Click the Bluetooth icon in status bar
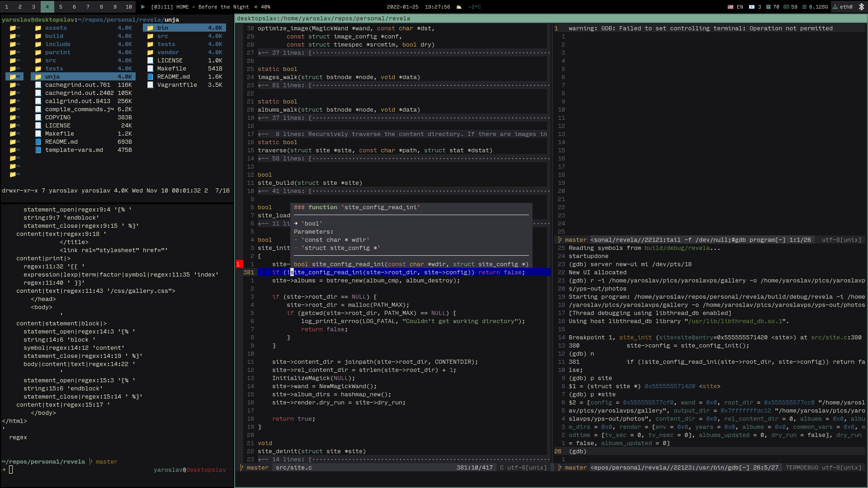This screenshot has height=488, width=868. [861, 7]
